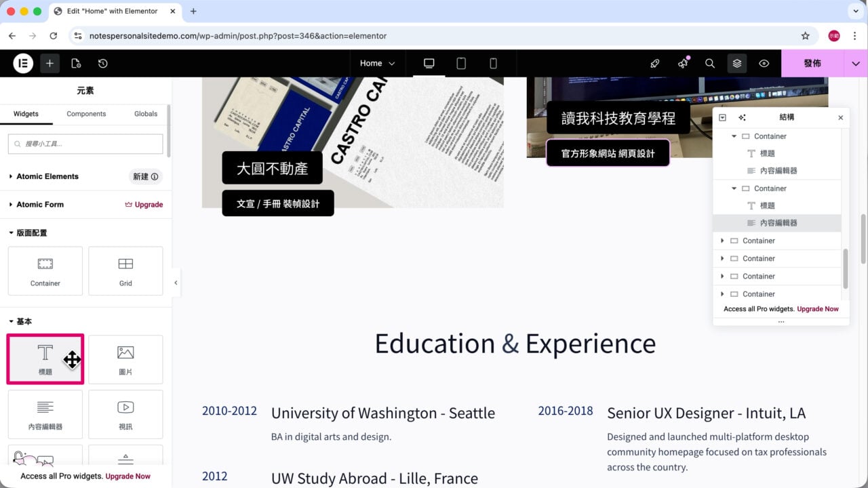Open the Elementor logo menu
868x488 pixels.
click(23, 63)
